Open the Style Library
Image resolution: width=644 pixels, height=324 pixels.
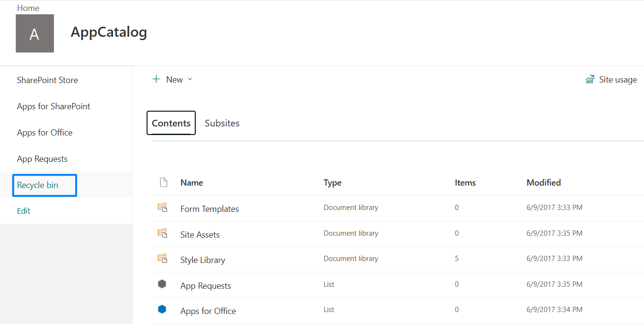[202, 260]
